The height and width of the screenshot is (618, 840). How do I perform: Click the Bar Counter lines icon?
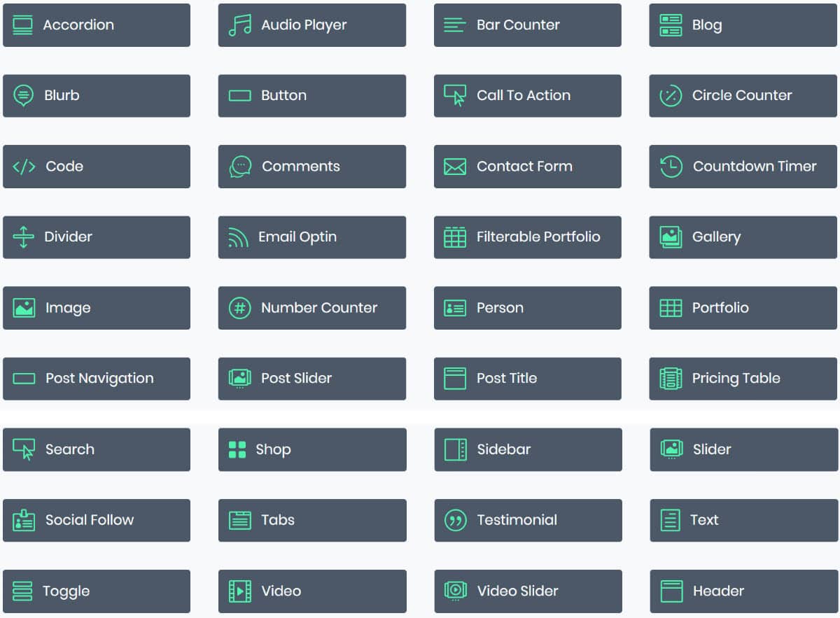coord(455,25)
